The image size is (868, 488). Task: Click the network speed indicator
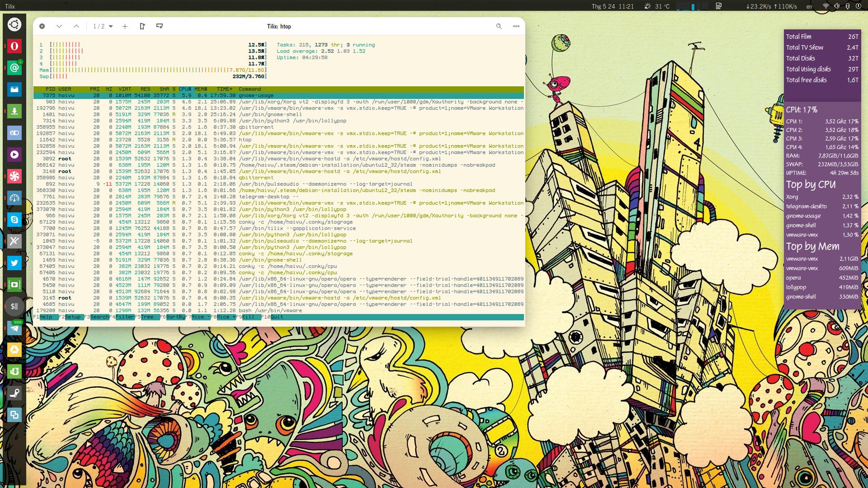tap(771, 6)
